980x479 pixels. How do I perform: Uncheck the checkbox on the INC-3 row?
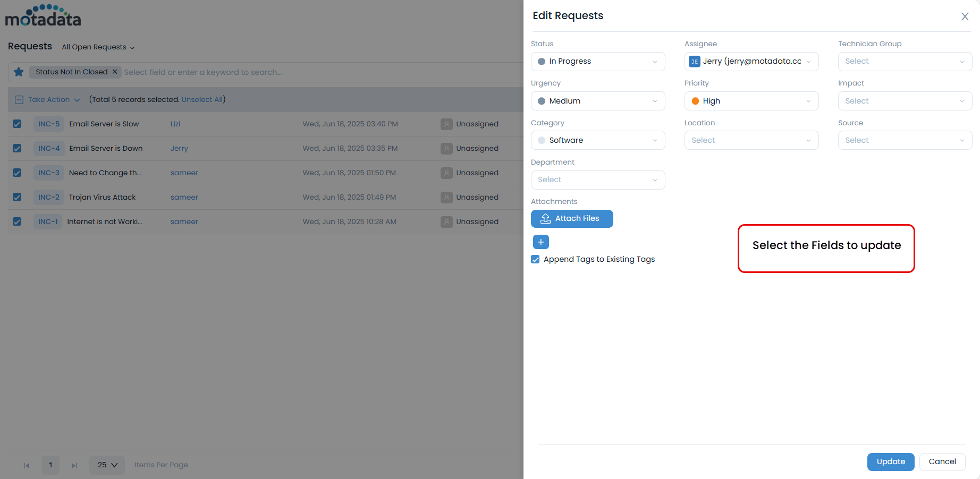[17, 173]
